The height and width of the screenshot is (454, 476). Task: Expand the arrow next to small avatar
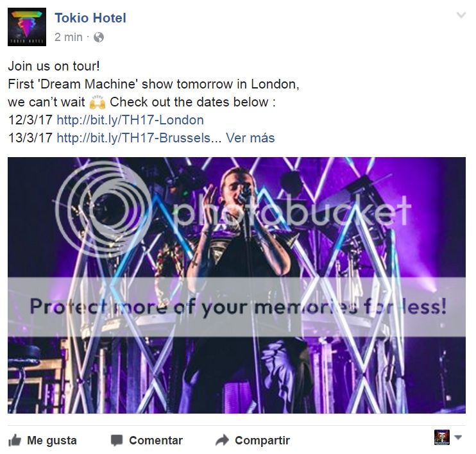(x=458, y=437)
